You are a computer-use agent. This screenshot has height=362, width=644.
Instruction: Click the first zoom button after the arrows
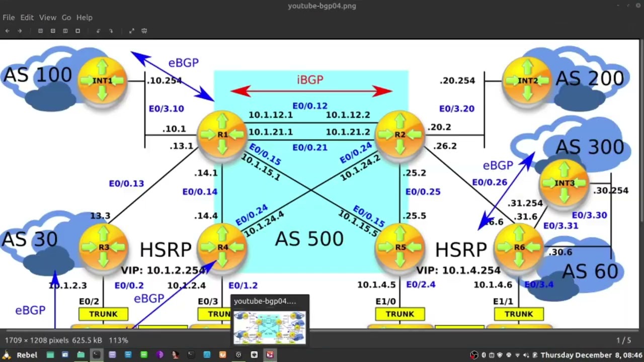40,31
